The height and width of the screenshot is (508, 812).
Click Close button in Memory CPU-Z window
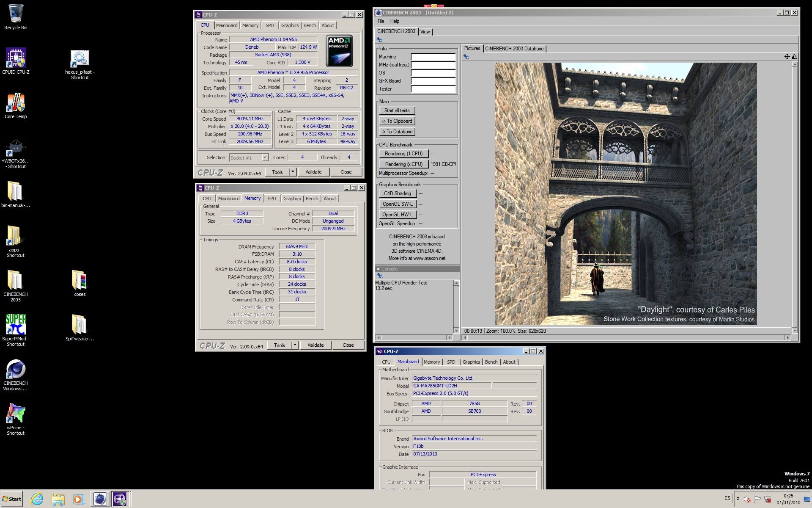[348, 345]
